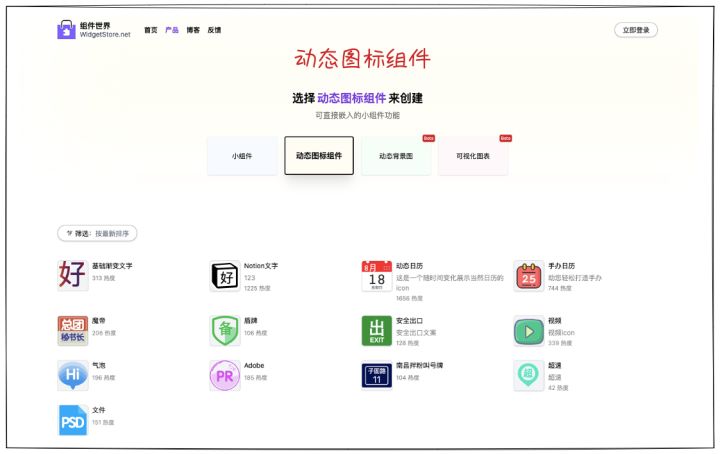Open the calendar icon showing 18
720x454 pixels.
[377, 276]
